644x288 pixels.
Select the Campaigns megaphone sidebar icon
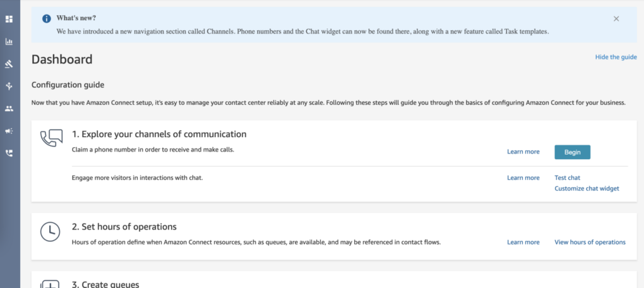tap(9, 131)
